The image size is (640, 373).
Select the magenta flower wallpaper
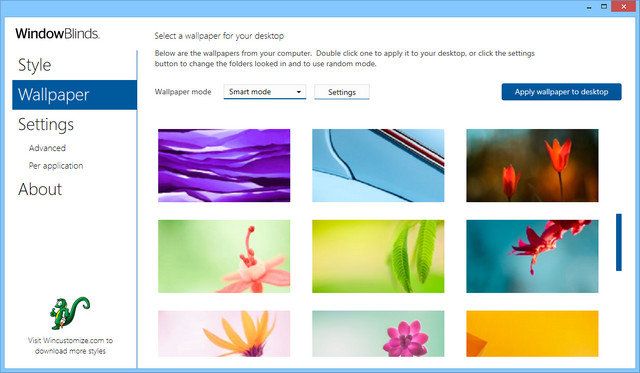tap(378, 334)
